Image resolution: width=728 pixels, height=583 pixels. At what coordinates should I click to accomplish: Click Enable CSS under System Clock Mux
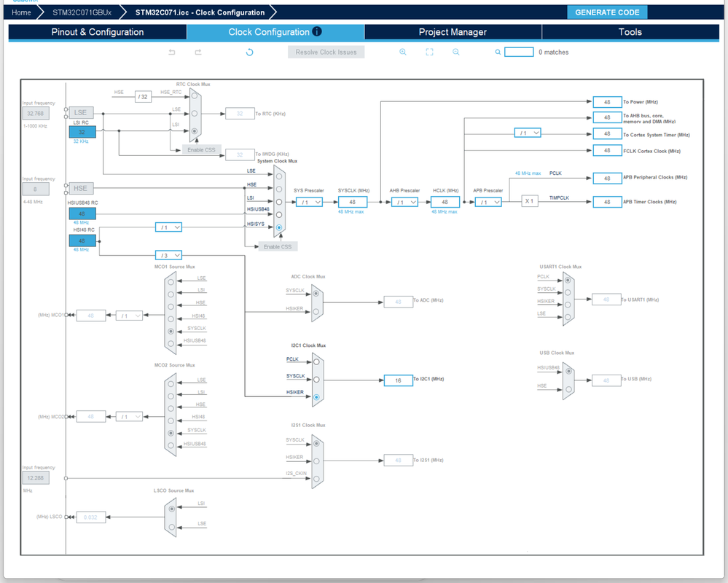278,246
